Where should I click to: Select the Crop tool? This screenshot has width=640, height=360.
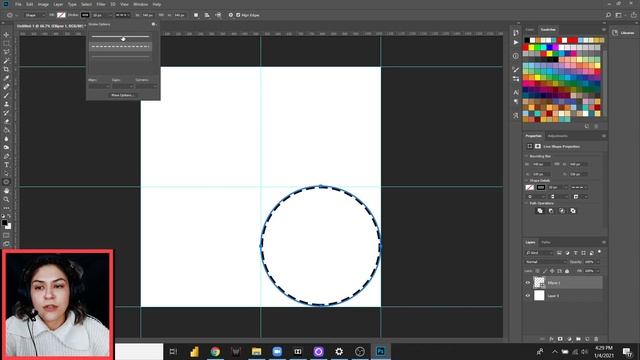click(6, 69)
